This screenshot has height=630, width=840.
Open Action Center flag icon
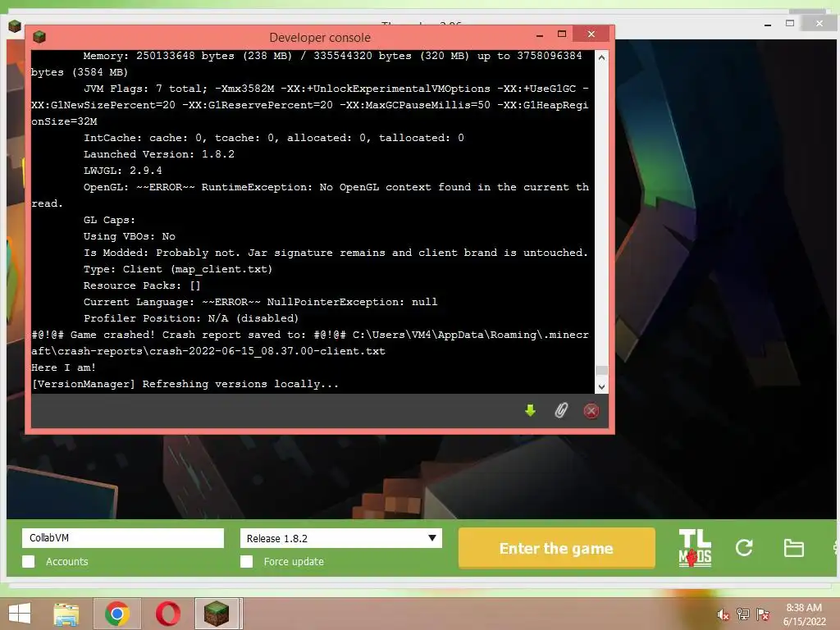coord(763,614)
